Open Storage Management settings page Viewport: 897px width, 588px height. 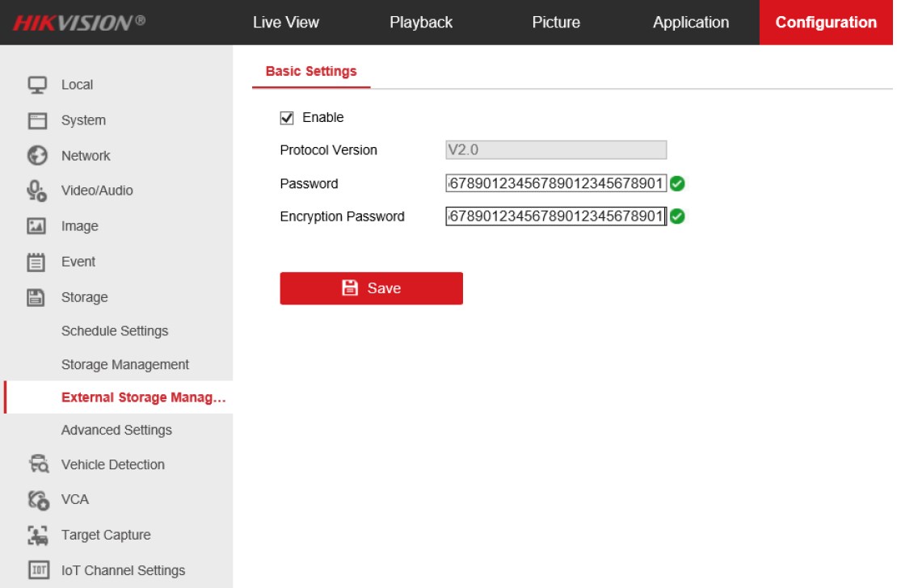tap(125, 364)
